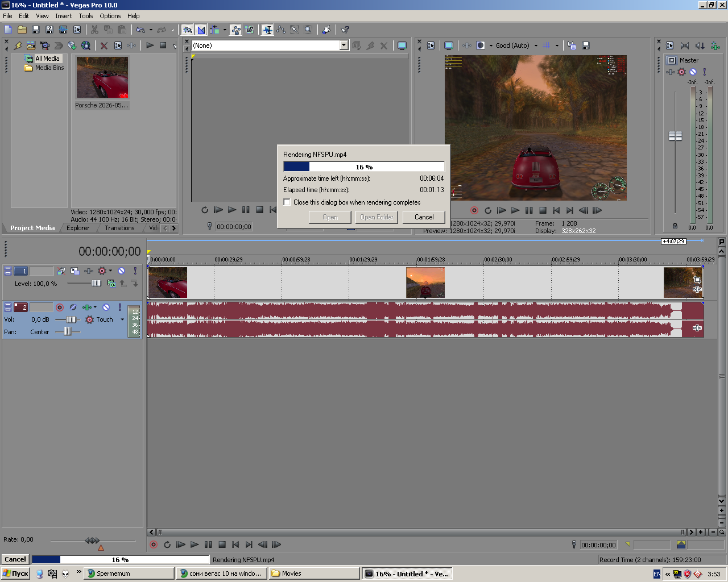Click Get Media from the Web icon
Screen dimensions: 728x582
86,45
